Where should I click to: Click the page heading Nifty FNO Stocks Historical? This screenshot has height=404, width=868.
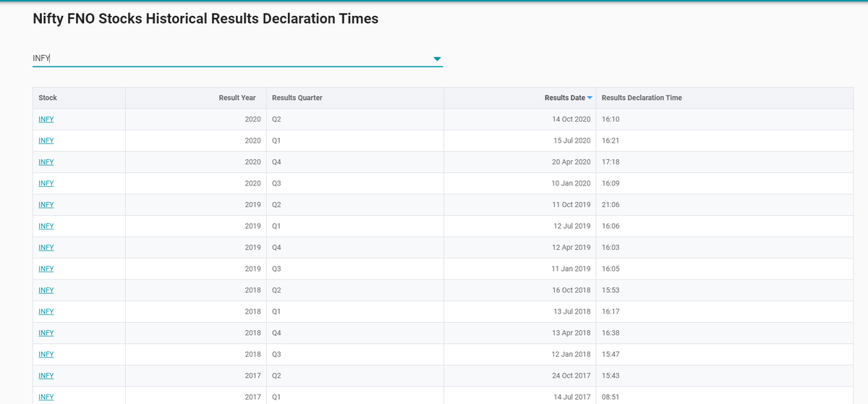pyautogui.click(x=205, y=19)
